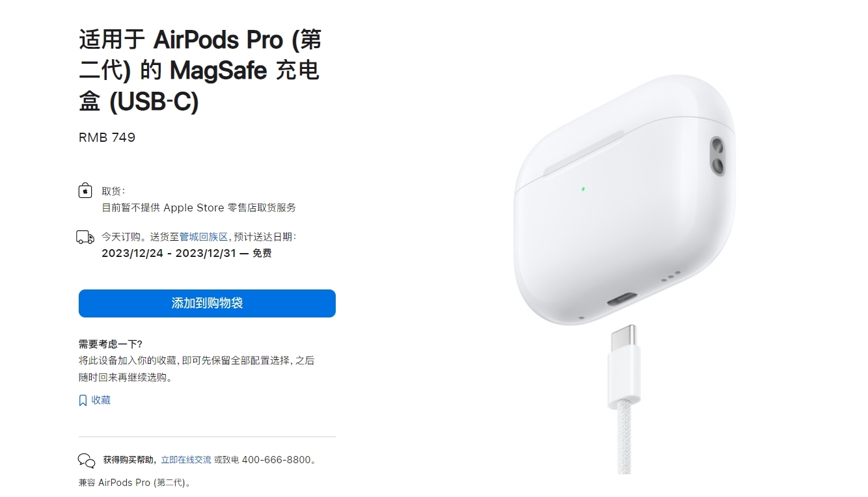Click the delivery truck icon

85,237
